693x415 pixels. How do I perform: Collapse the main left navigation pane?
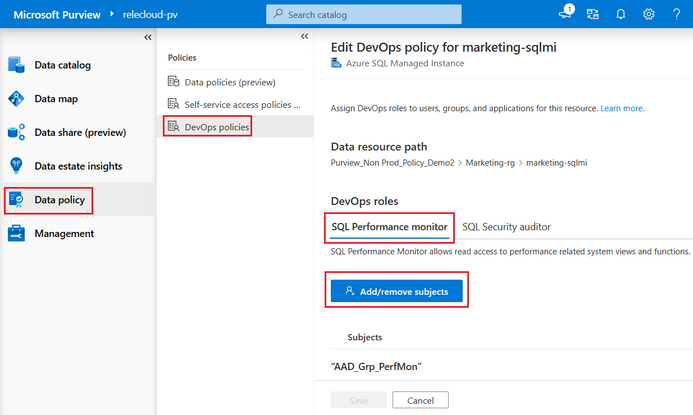click(x=148, y=37)
